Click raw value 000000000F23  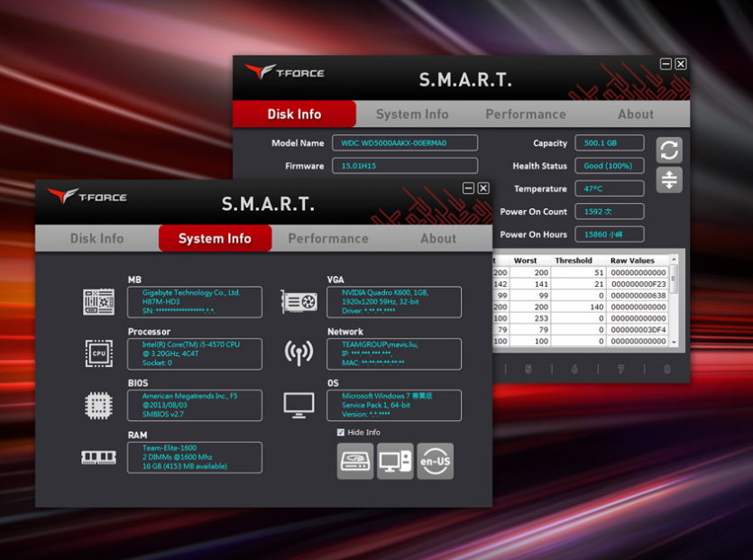(x=638, y=284)
